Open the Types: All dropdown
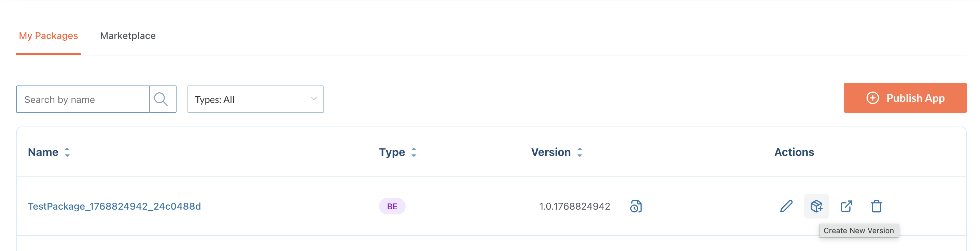 click(255, 99)
